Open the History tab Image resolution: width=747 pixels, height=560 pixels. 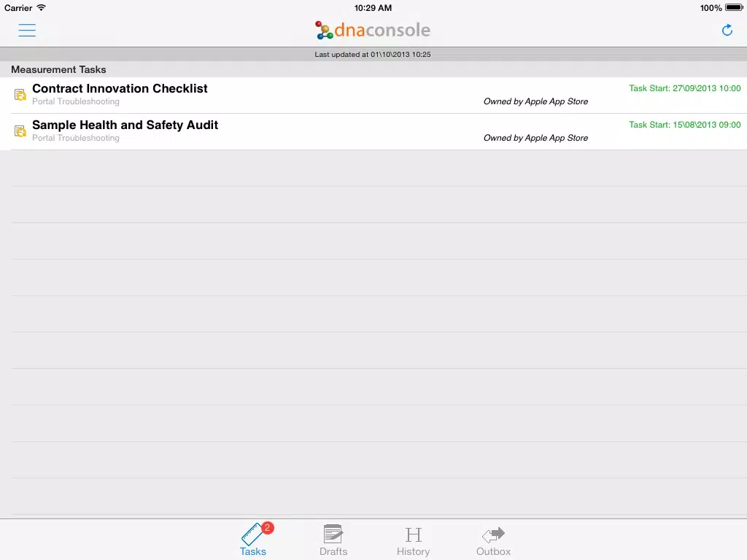(x=413, y=540)
